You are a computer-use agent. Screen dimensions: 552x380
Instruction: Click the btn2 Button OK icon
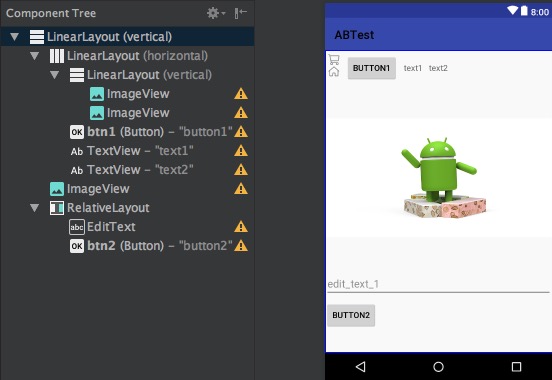pos(77,246)
